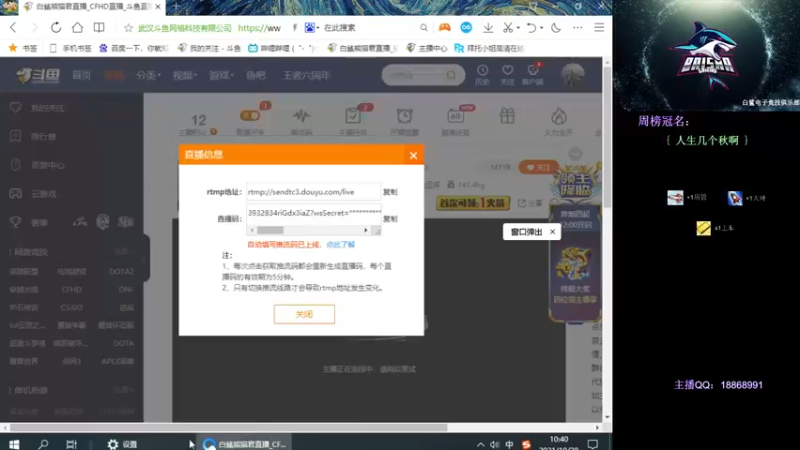The height and width of the screenshot is (450, 800).
Task: Open Windows Start menu
Action: pyautogui.click(x=14, y=444)
